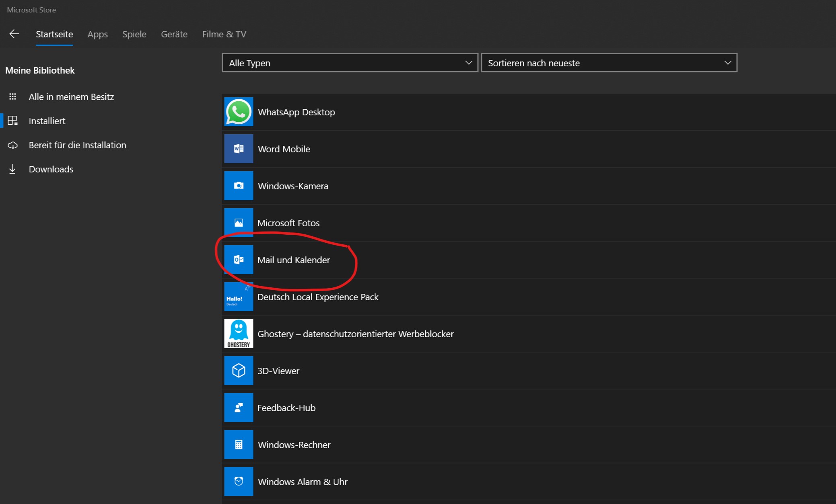
Task: Select the Windows-Rechner calculator icon
Action: pyautogui.click(x=239, y=445)
